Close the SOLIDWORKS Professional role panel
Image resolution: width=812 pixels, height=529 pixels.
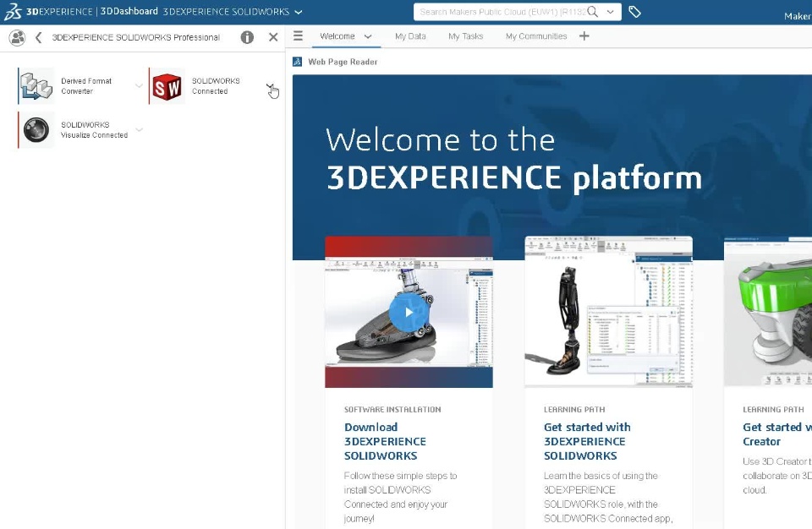coord(273,37)
